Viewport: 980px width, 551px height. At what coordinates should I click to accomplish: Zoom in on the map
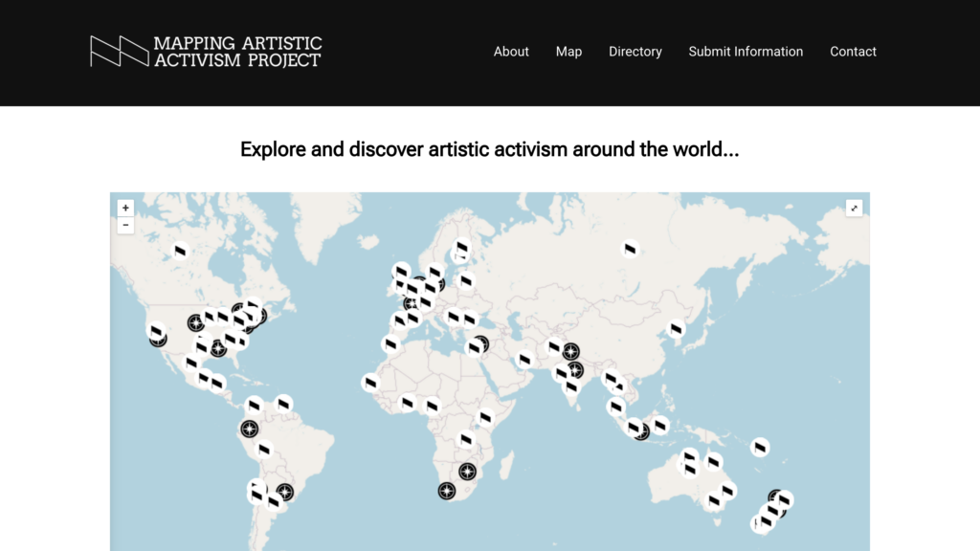click(125, 208)
